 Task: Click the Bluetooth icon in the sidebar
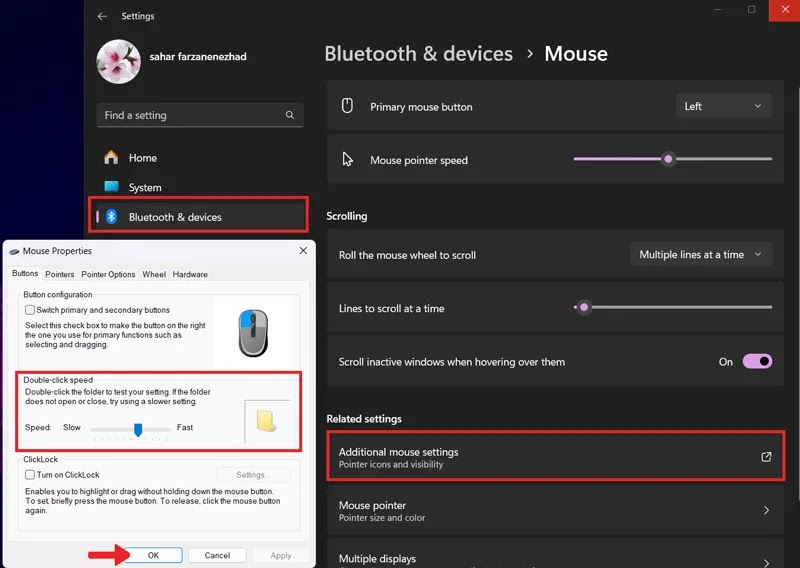coord(111,216)
